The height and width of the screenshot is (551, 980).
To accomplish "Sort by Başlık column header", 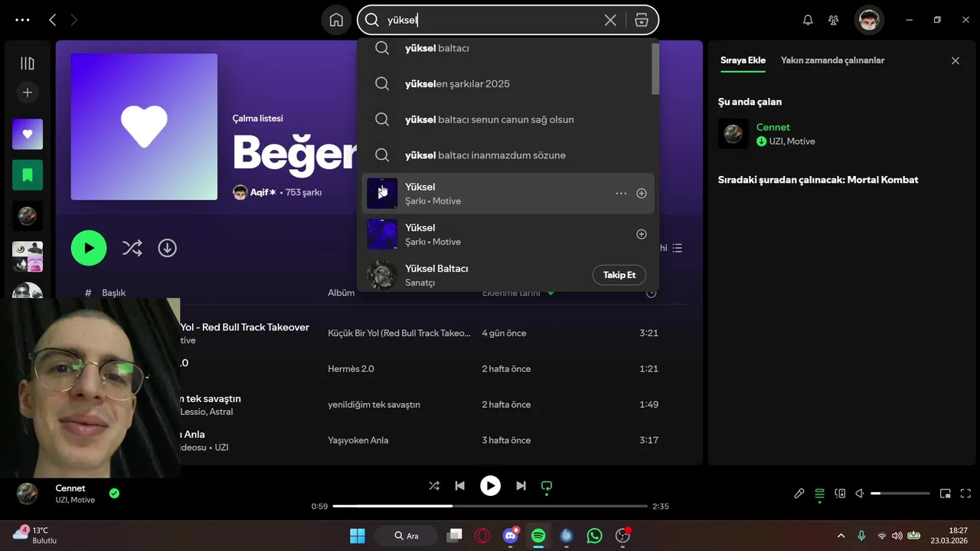I will 113,293.
